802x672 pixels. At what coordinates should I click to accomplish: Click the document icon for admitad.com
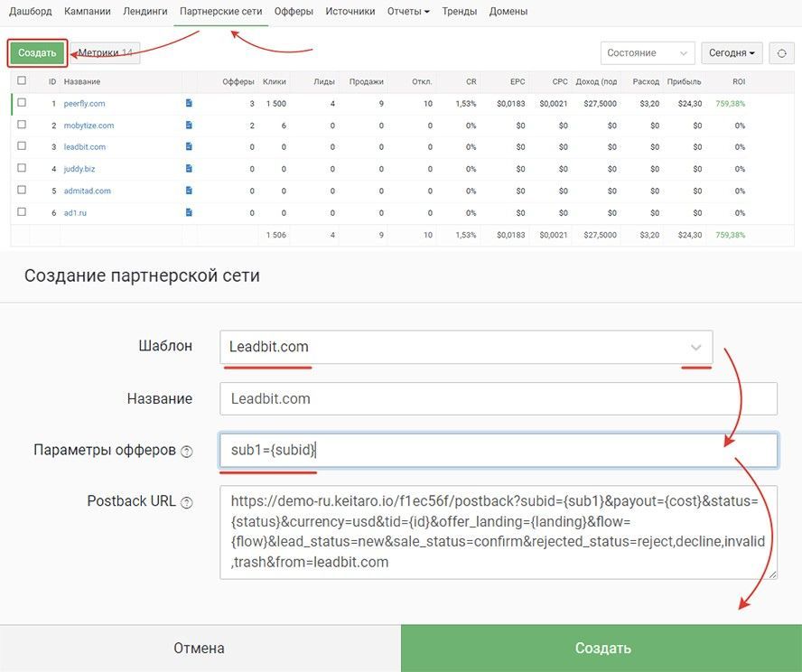pos(189,191)
